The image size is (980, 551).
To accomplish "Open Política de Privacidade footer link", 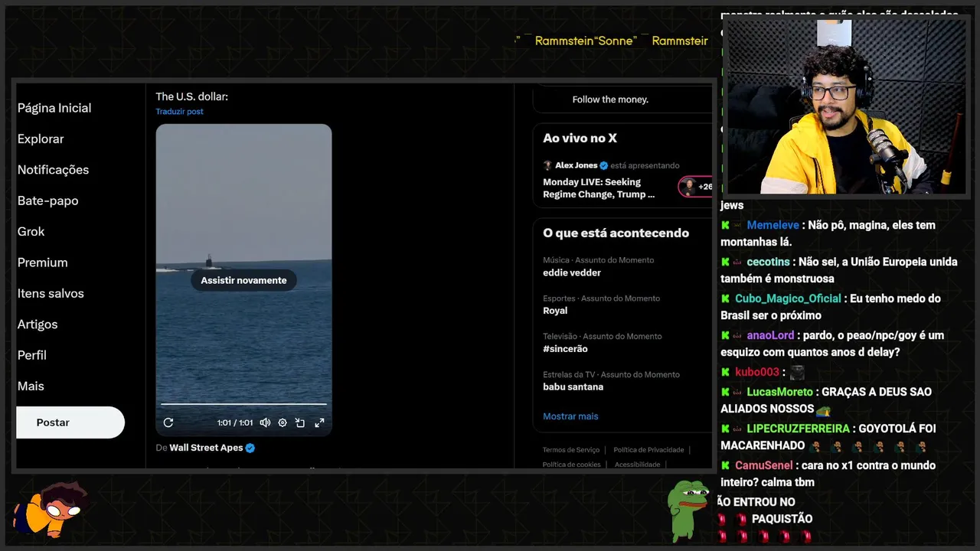I will pyautogui.click(x=648, y=450).
